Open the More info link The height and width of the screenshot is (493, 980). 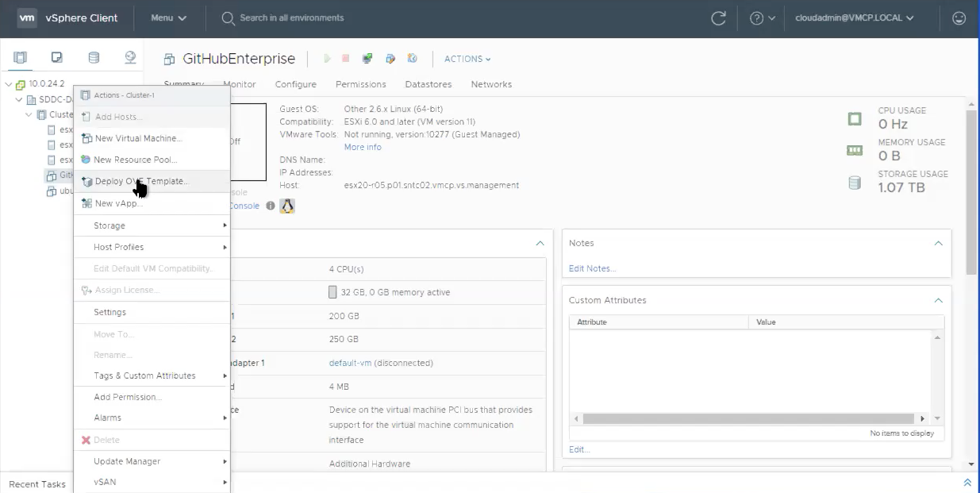(x=362, y=147)
